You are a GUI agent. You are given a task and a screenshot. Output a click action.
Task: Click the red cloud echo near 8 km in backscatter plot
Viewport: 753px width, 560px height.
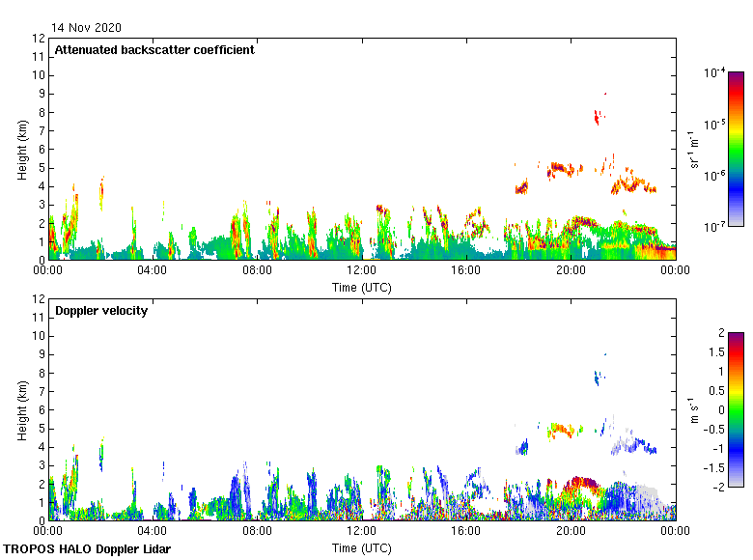pyautogui.click(x=597, y=117)
